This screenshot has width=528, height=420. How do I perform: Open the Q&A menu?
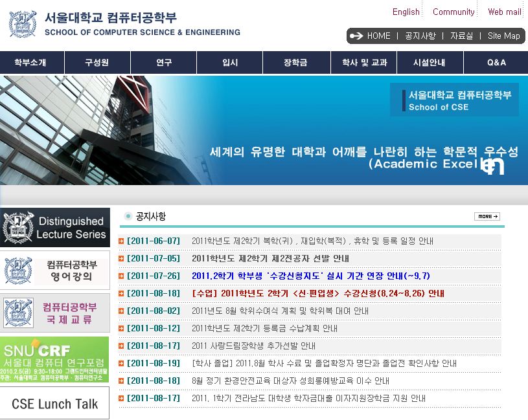(x=496, y=63)
